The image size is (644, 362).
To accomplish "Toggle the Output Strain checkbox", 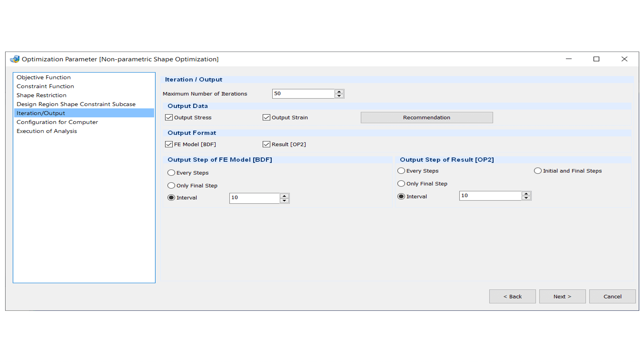I will (266, 117).
